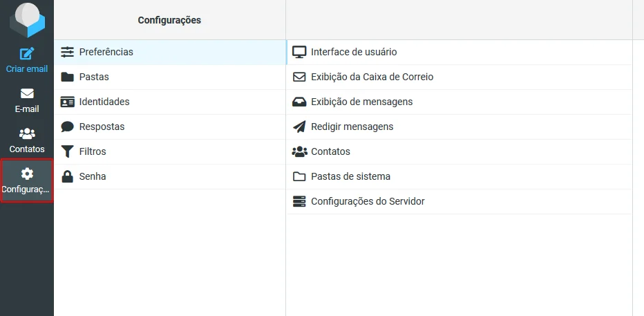This screenshot has width=644, height=316.
Task: Open Pastas de sistema section
Action: (460, 177)
